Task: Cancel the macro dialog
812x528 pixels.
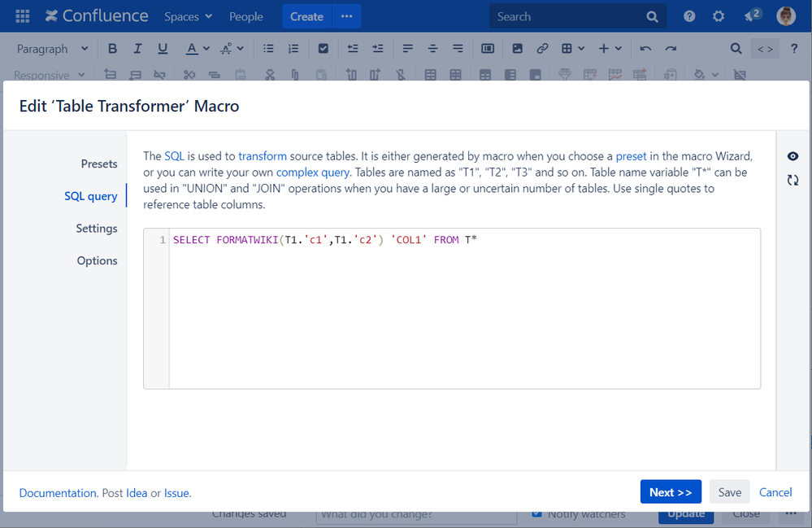Action: click(775, 491)
